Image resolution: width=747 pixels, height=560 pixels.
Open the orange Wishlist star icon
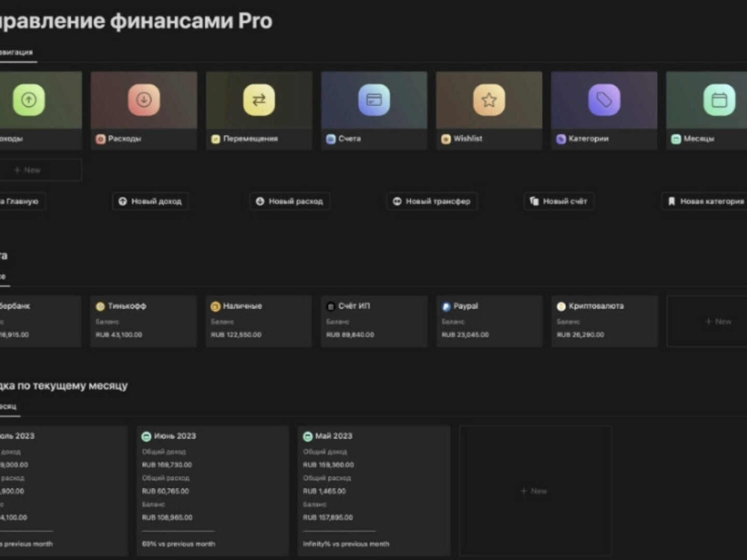489,100
